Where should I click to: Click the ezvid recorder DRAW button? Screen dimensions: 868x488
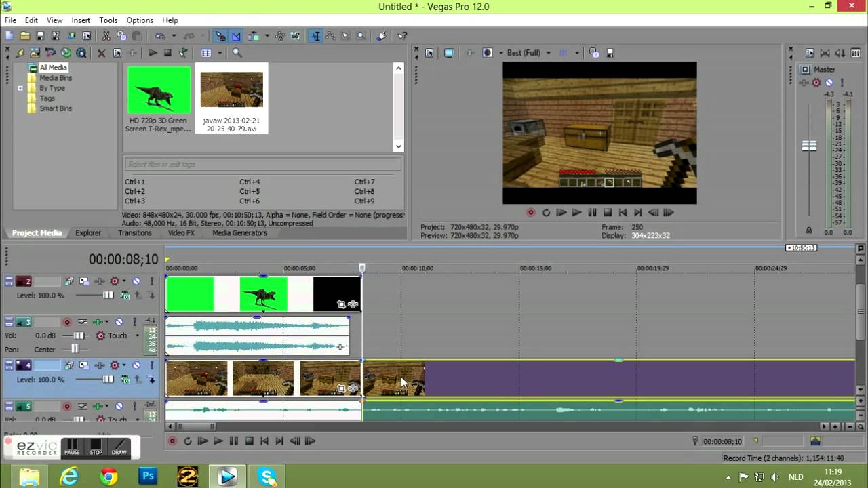[119, 447]
